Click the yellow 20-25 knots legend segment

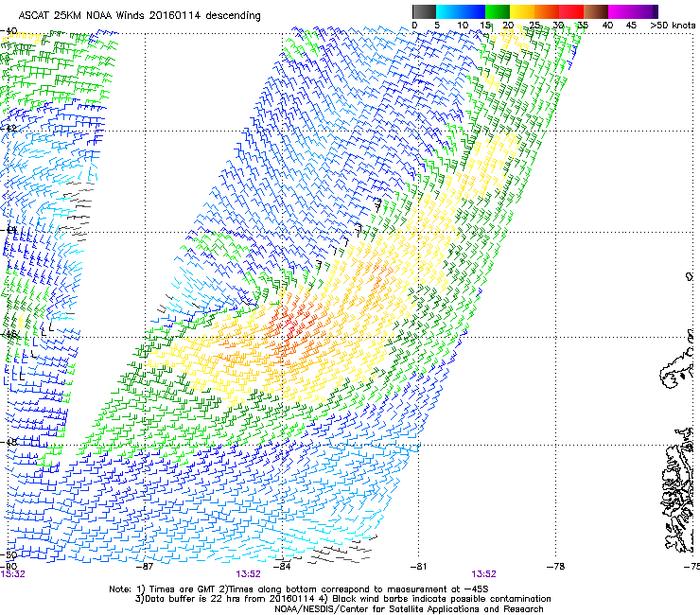(522, 11)
